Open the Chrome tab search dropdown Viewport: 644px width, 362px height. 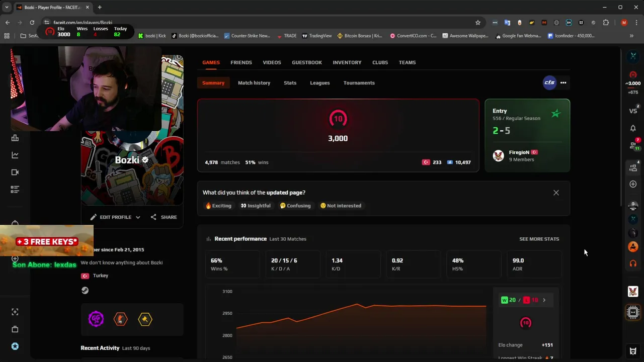pos(7,7)
